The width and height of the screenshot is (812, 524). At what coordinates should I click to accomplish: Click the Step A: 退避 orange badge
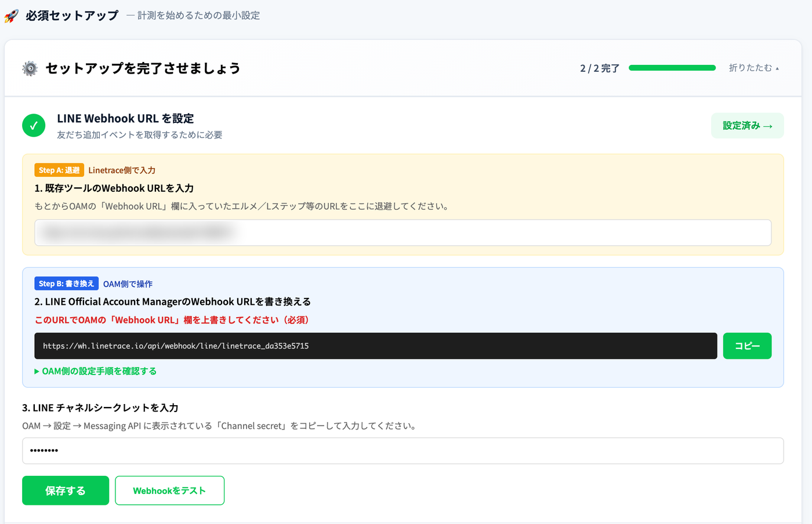tap(59, 170)
